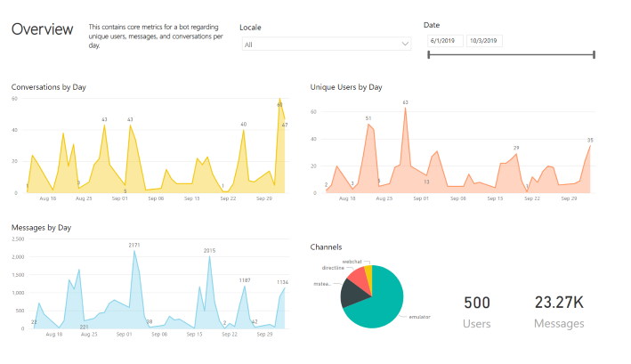This screenshot has width=631, height=364.
Task: Click the 2,500 axis value in Messages chart
Action: click(18, 239)
